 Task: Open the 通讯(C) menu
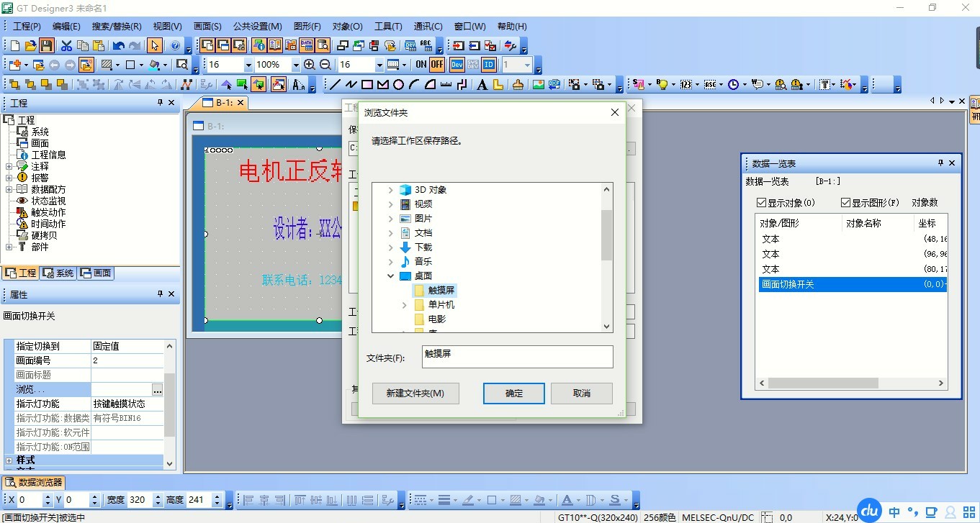click(428, 27)
